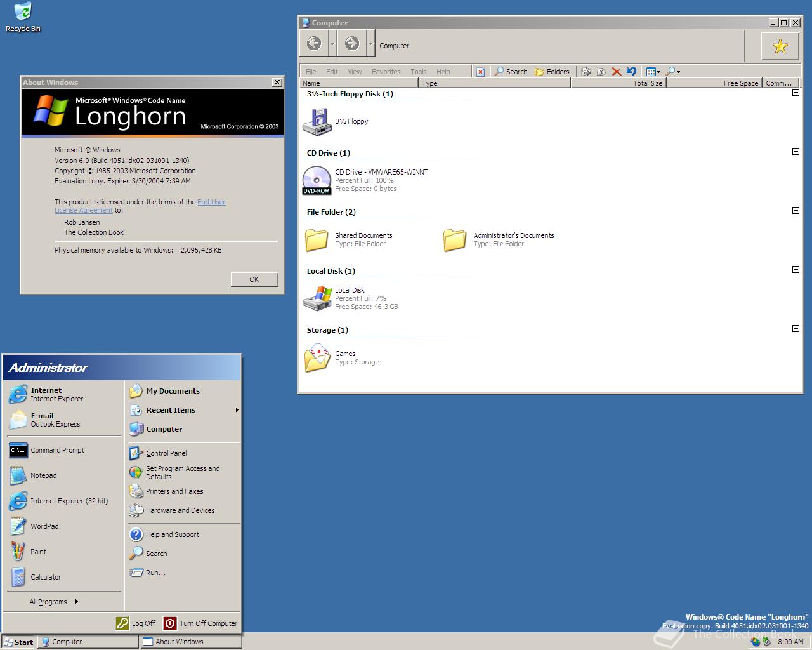The width and height of the screenshot is (812, 650).
Task: Open the magnifier dropdown in toolbar
Action: 673,72
